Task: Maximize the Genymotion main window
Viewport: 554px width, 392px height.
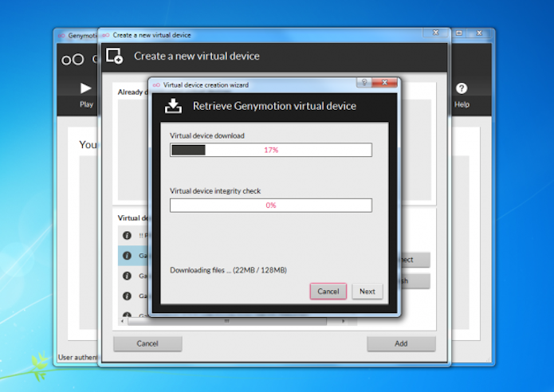Action: tap(459, 33)
